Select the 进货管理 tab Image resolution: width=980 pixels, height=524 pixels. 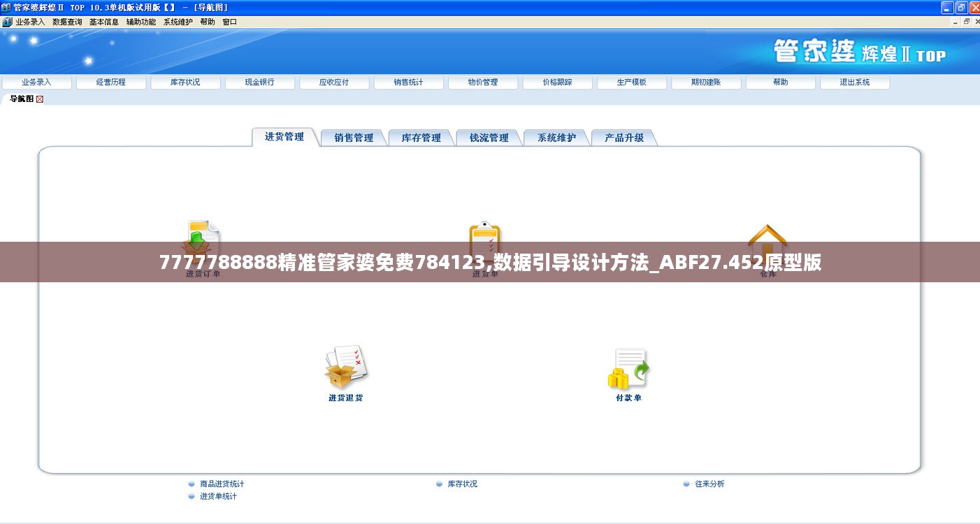[284, 137]
